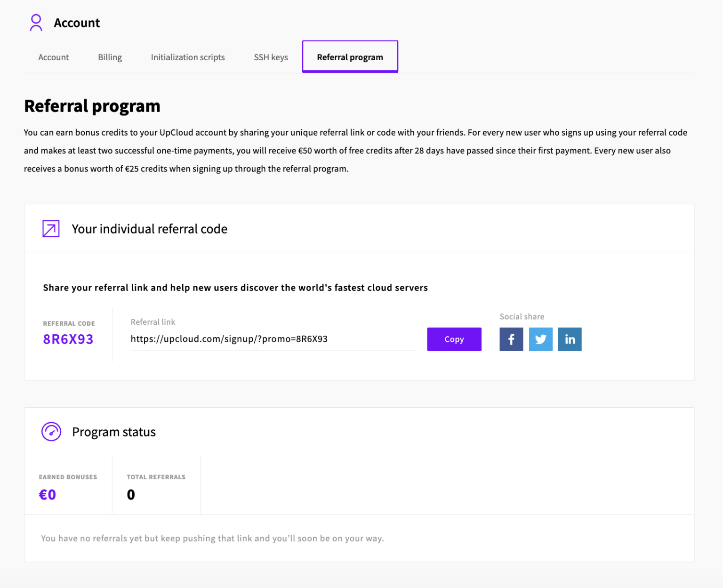Click the referral code 8R6X93

pos(68,339)
